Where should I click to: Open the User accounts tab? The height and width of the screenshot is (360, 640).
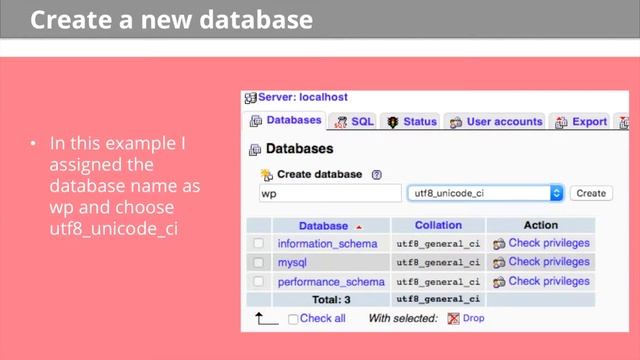(x=496, y=122)
